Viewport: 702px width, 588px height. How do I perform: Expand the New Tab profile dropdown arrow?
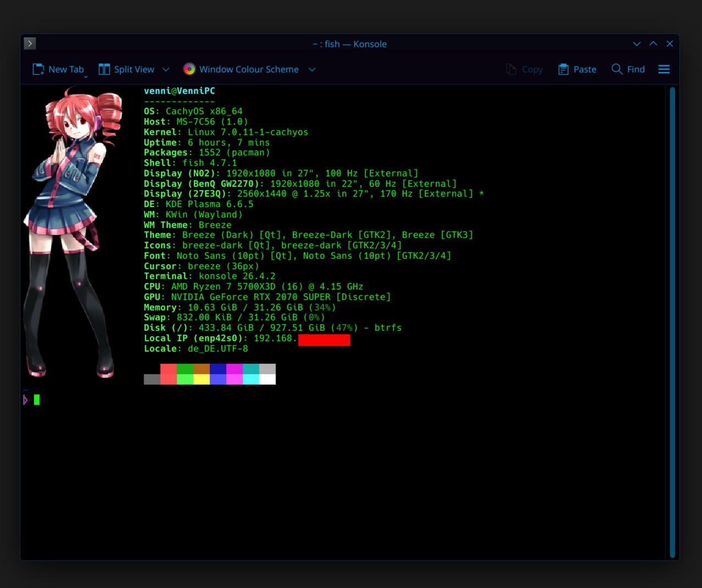[86, 76]
